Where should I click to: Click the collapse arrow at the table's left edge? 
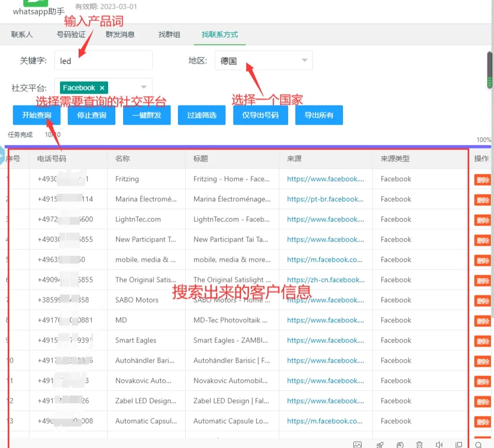coord(2,155)
